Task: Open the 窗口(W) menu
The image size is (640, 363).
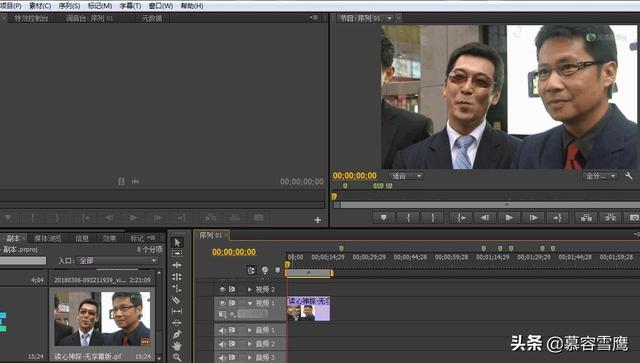Action: tap(160, 6)
